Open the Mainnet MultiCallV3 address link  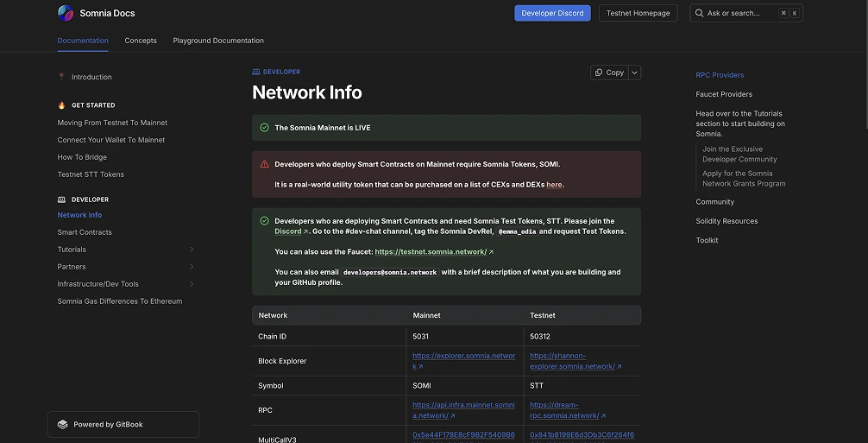(x=464, y=436)
